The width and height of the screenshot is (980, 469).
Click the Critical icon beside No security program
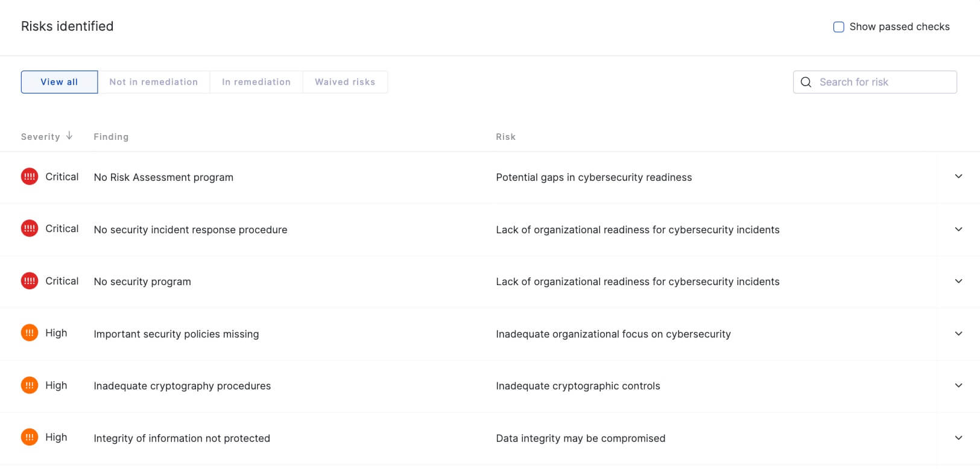click(30, 281)
